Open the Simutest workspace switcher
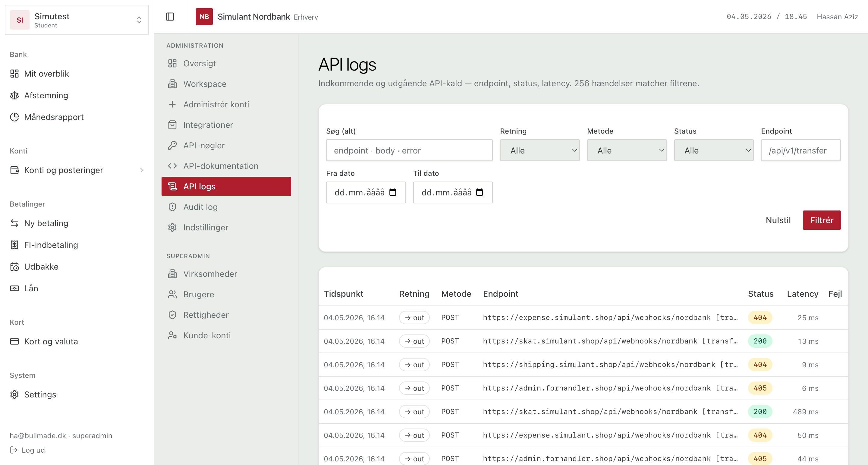This screenshot has height=465, width=868. click(x=77, y=20)
